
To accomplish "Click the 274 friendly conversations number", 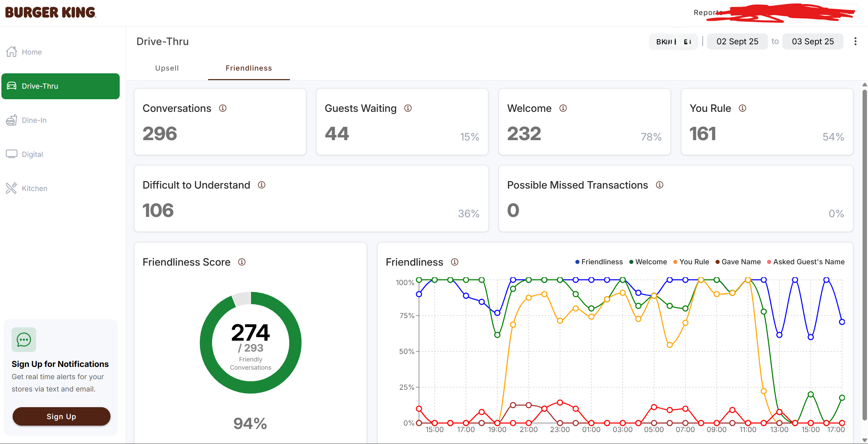I will (251, 332).
